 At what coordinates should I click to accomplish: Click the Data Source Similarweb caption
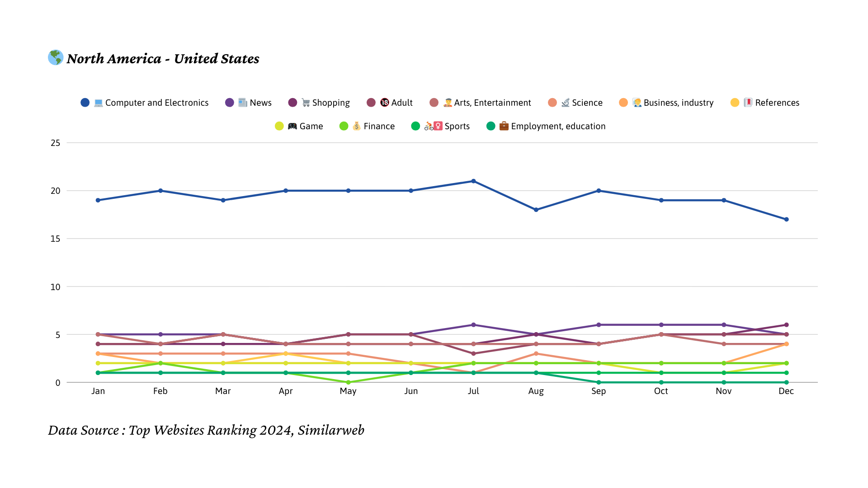206,430
